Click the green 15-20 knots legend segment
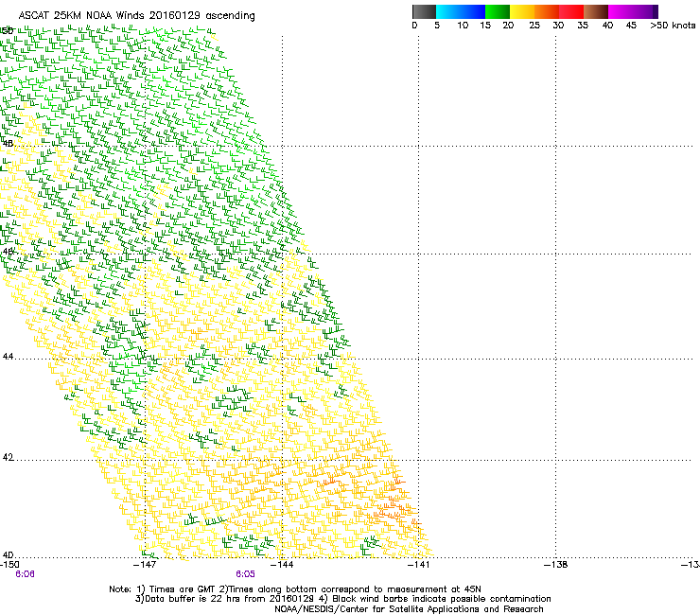 498,11
